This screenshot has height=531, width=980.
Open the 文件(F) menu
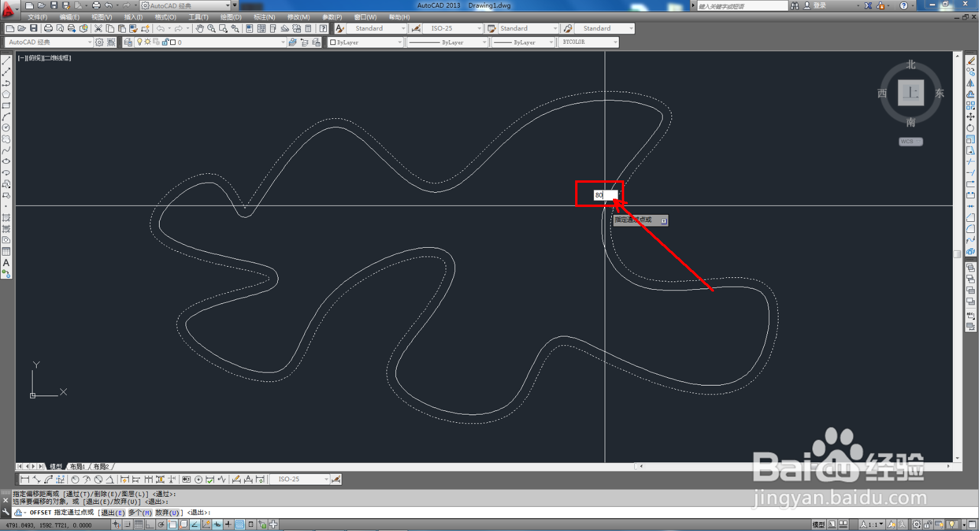[x=37, y=17]
